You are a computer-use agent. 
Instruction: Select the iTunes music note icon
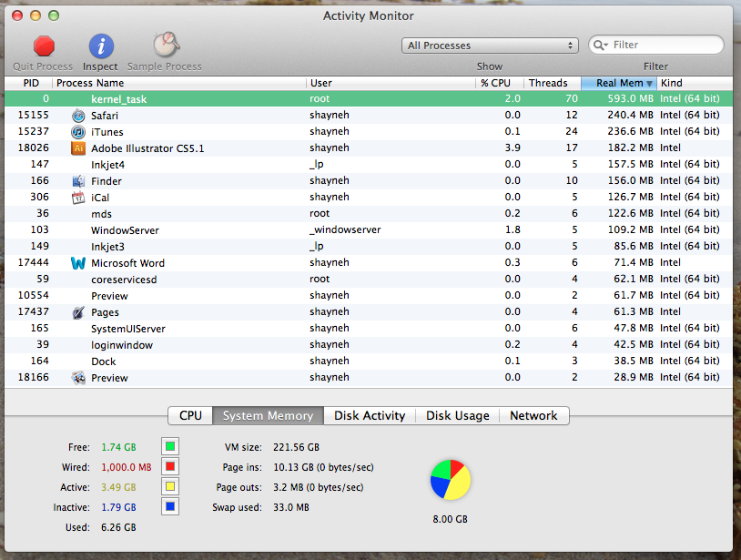78,132
